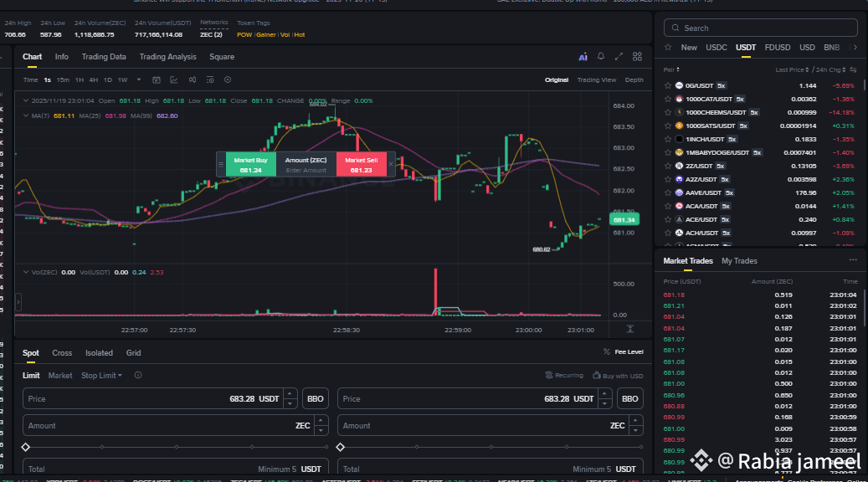Favorite the AAVE/USDT pair star

click(668, 192)
